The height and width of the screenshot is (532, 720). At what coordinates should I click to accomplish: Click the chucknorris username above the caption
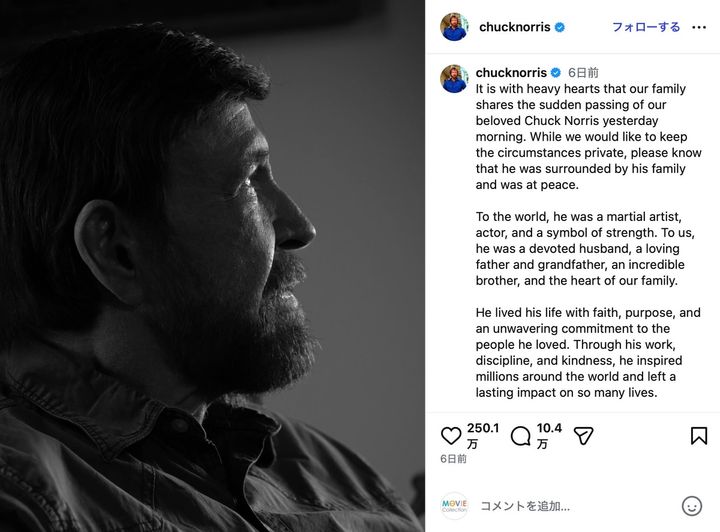coord(511,73)
